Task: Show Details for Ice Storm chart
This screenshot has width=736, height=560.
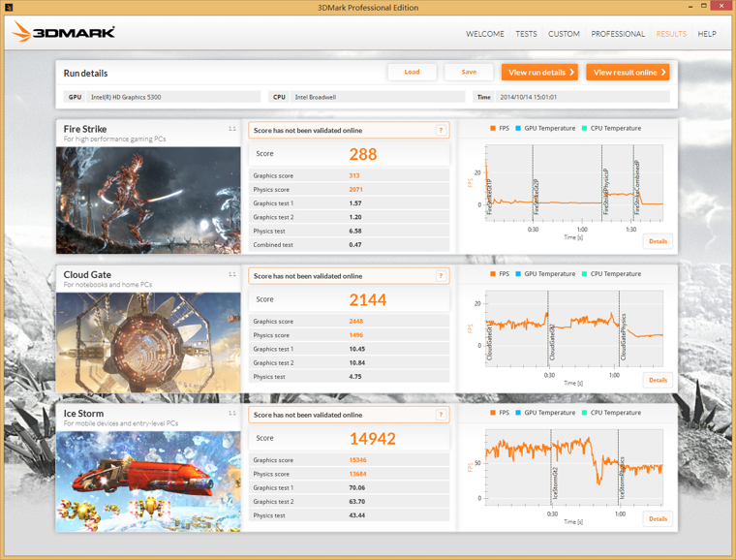Action: tap(658, 518)
